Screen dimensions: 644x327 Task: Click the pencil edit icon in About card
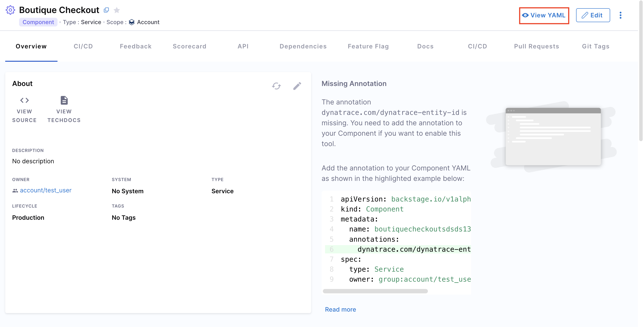click(297, 86)
